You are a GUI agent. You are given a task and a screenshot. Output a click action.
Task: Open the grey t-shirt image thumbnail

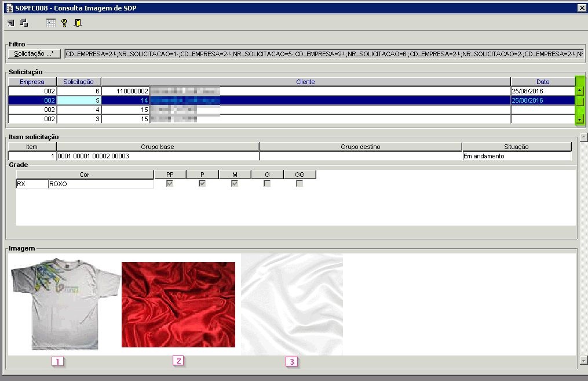65,304
